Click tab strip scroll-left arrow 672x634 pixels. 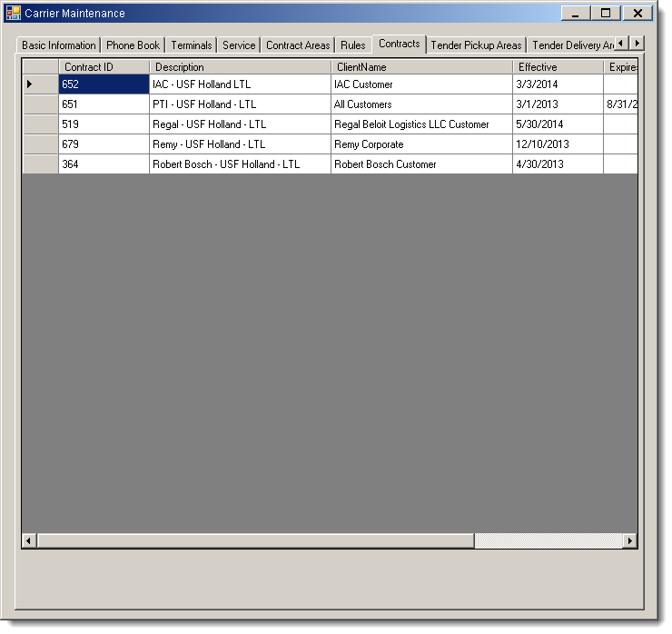tap(621, 44)
